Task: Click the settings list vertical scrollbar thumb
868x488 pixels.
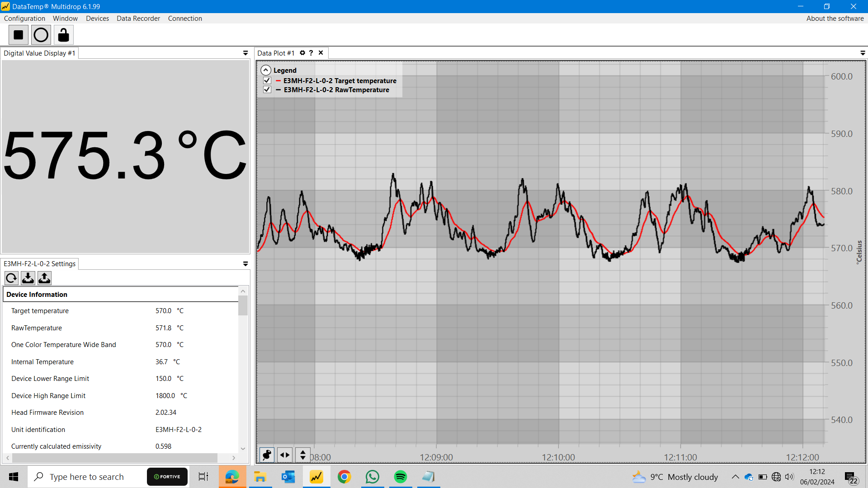Action: click(x=243, y=305)
